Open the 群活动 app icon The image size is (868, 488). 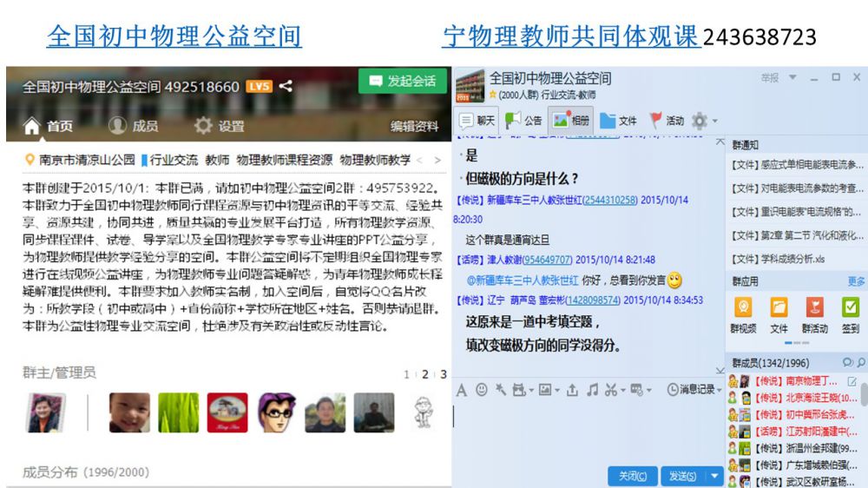pyautogui.click(x=814, y=307)
